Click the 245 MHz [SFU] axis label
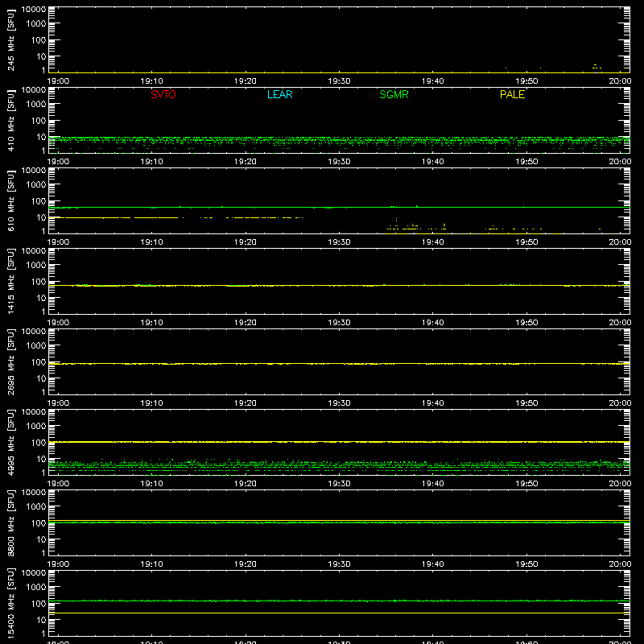The image size is (644, 644). click(x=10, y=39)
